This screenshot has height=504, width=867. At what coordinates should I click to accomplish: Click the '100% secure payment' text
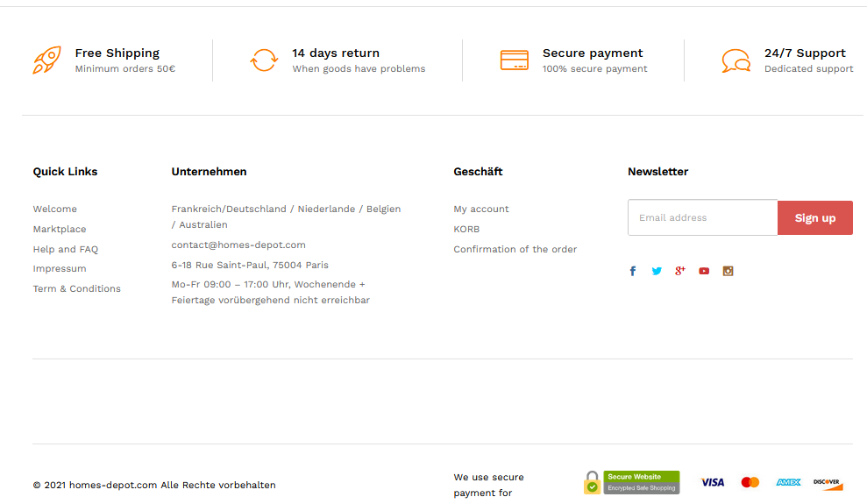pos(594,68)
